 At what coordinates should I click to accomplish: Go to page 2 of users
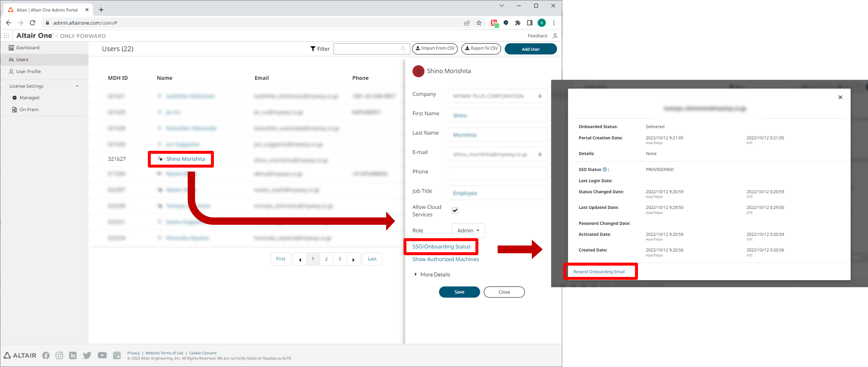[x=326, y=258]
